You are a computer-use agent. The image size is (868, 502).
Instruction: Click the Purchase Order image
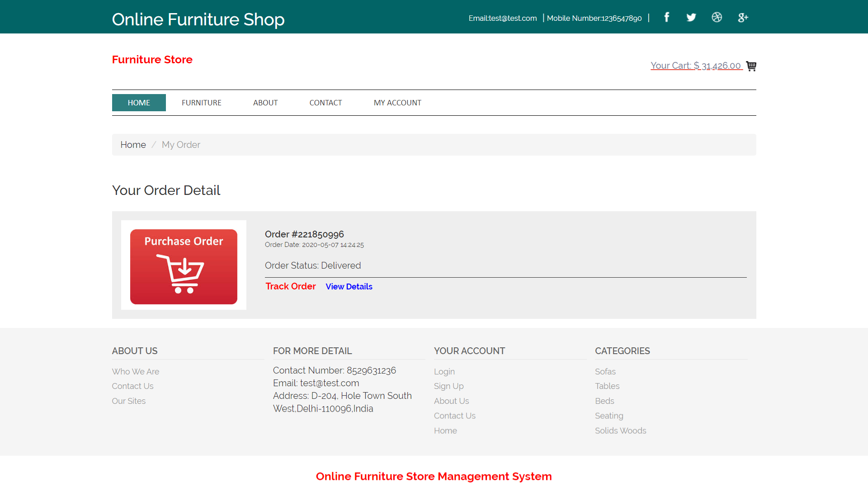click(x=184, y=265)
